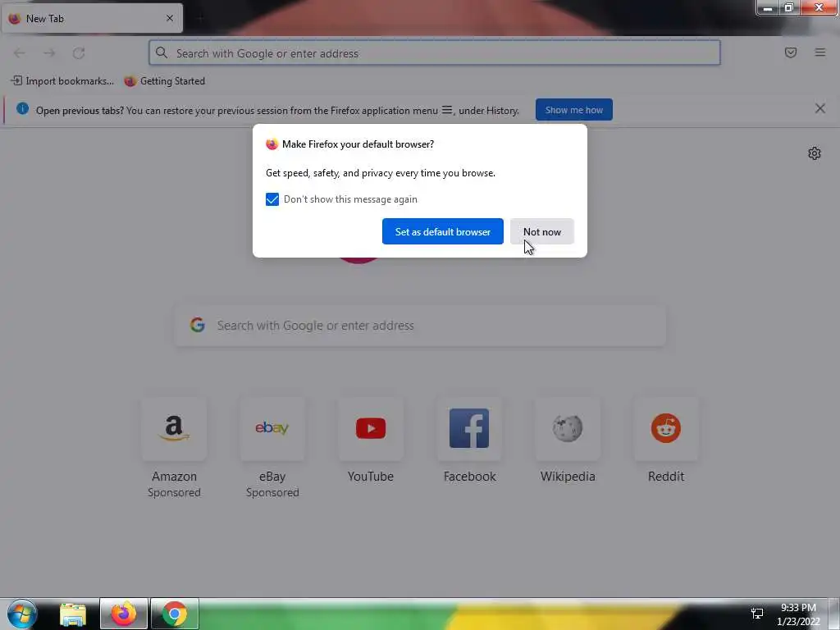Click Set as default browser button
The height and width of the screenshot is (630, 840).
pyautogui.click(x=442, y=231)
